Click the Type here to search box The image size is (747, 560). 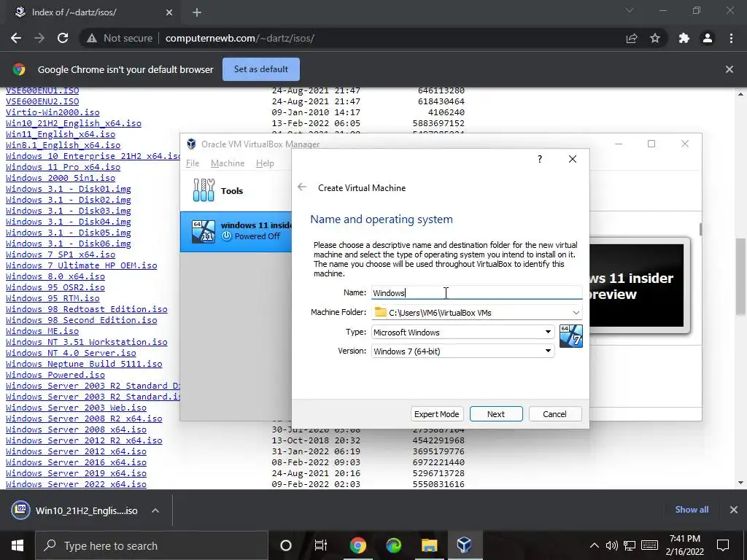click(152, 545)
